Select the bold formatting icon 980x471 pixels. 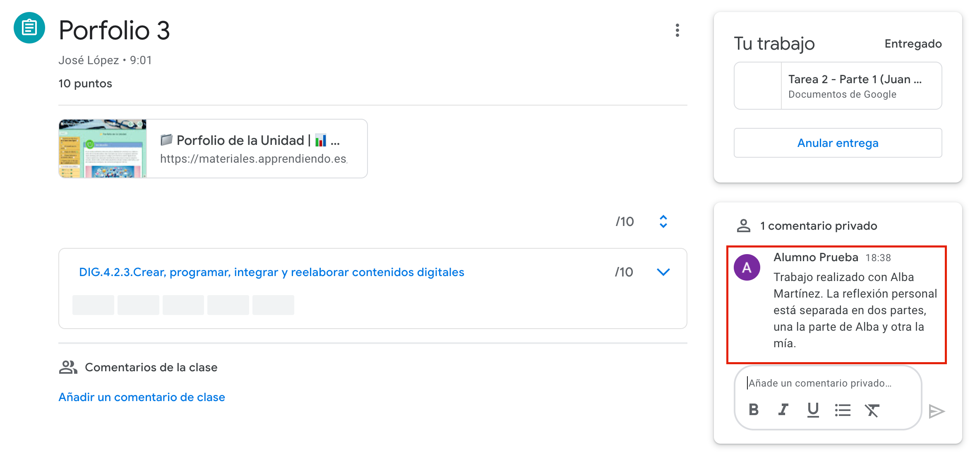tap(754, 410)
